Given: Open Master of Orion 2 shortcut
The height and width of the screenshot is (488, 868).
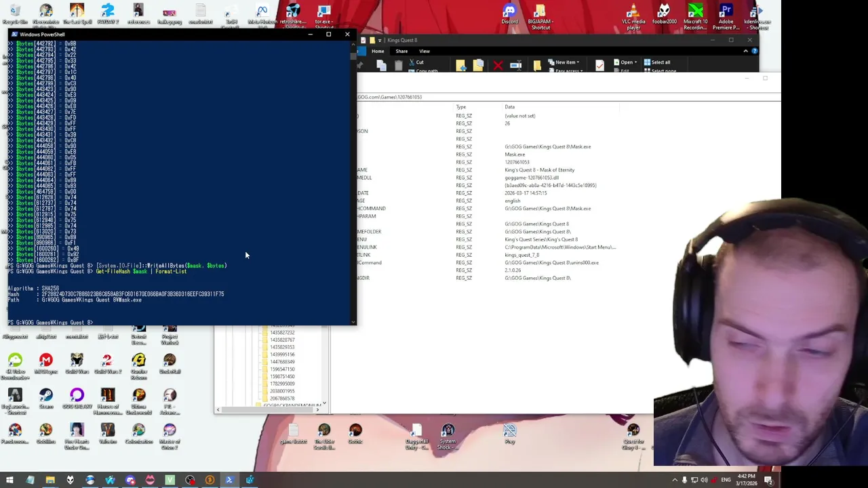Looking at the screenshot, I should click(170, 436).
